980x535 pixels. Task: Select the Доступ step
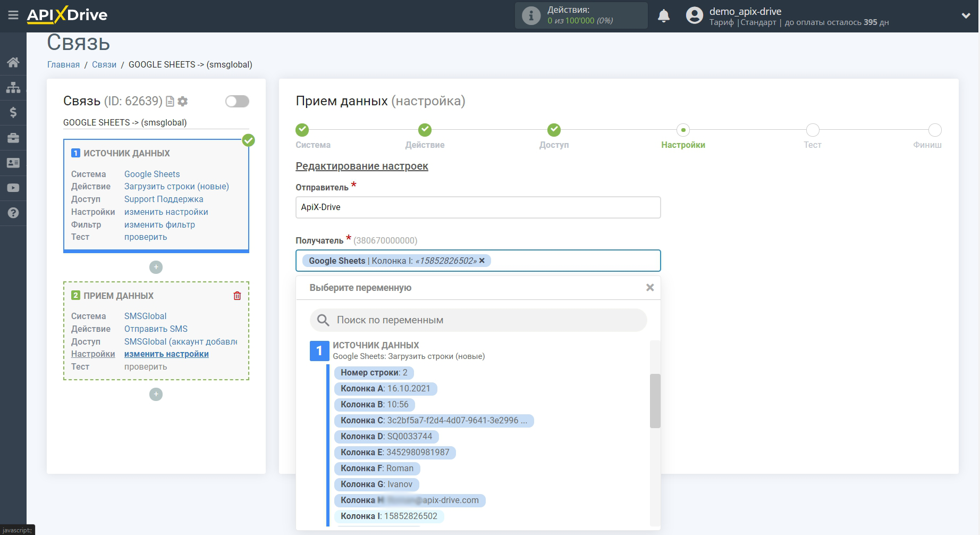click(554, 130)
